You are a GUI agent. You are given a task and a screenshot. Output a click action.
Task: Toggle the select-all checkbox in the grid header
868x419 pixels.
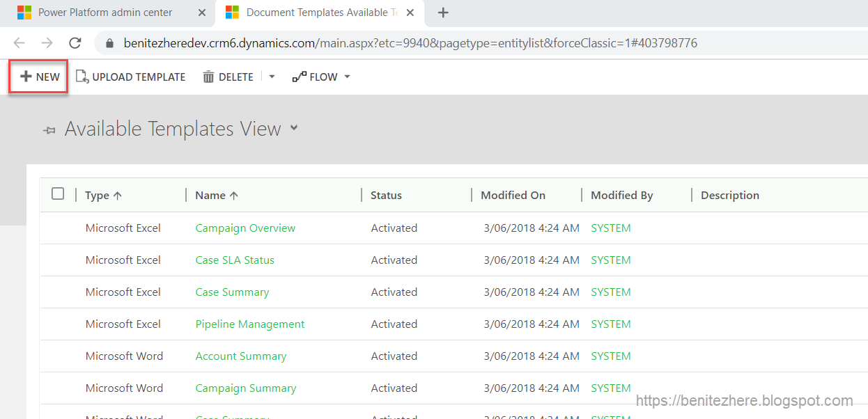[x=58, y=194]
